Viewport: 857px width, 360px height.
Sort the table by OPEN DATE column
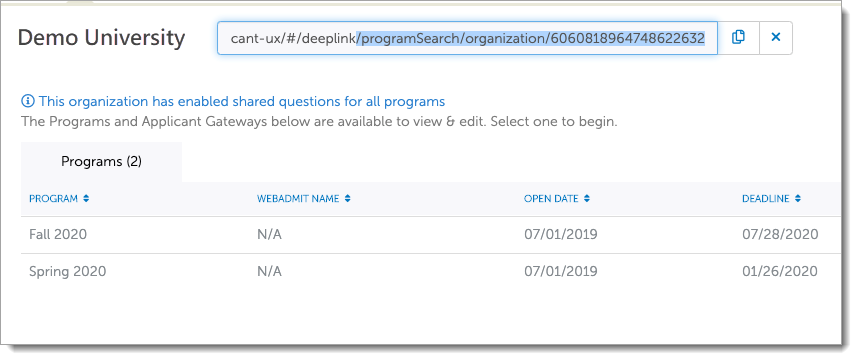pyautogui.click(x=557, y=199)
